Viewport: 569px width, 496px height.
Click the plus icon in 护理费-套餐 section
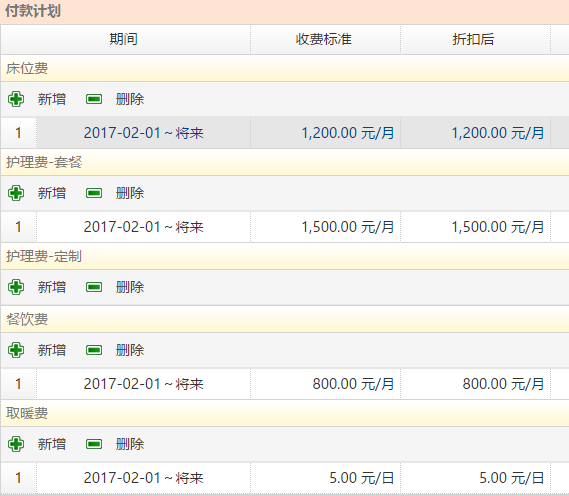(x=16, y=193)
